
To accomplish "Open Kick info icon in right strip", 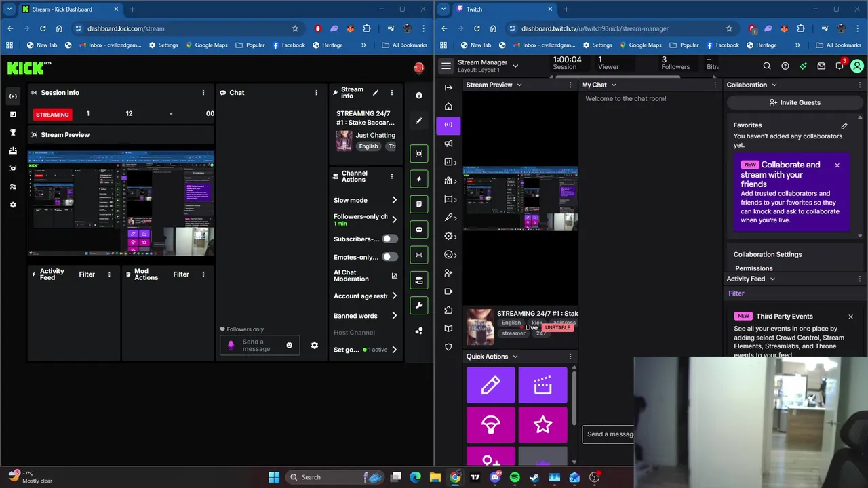I will [419, 96].
